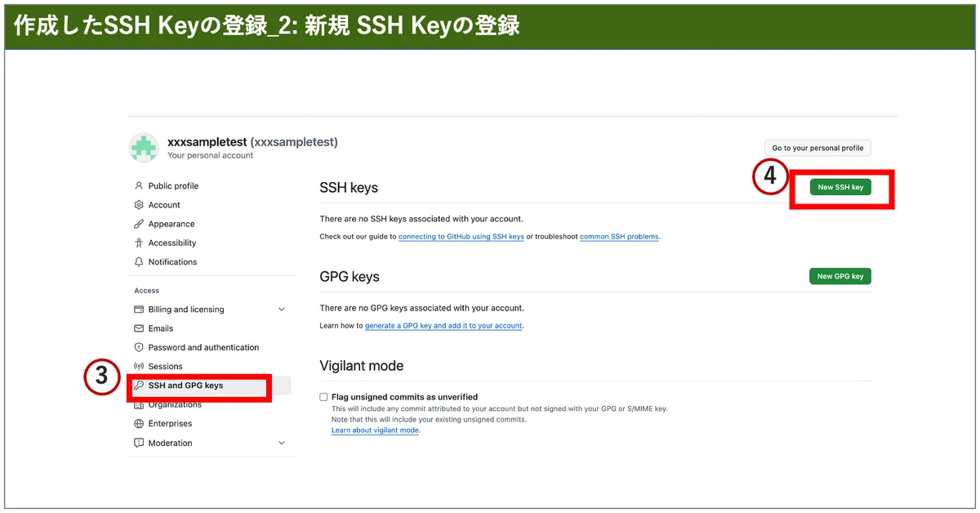Viewport: 980px width, 513px height.
Task: Open Billing and licensing section
Action: coord(186,310)
